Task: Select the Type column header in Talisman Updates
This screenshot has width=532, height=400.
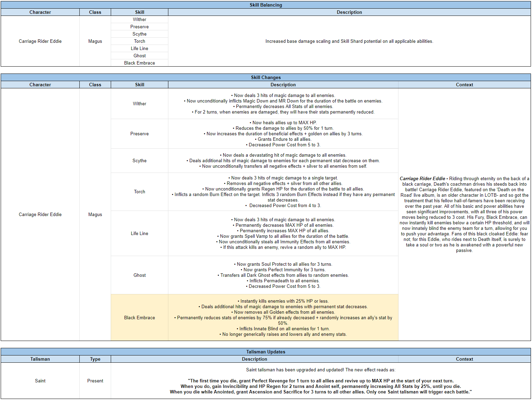Action: (x=95, y=359)
